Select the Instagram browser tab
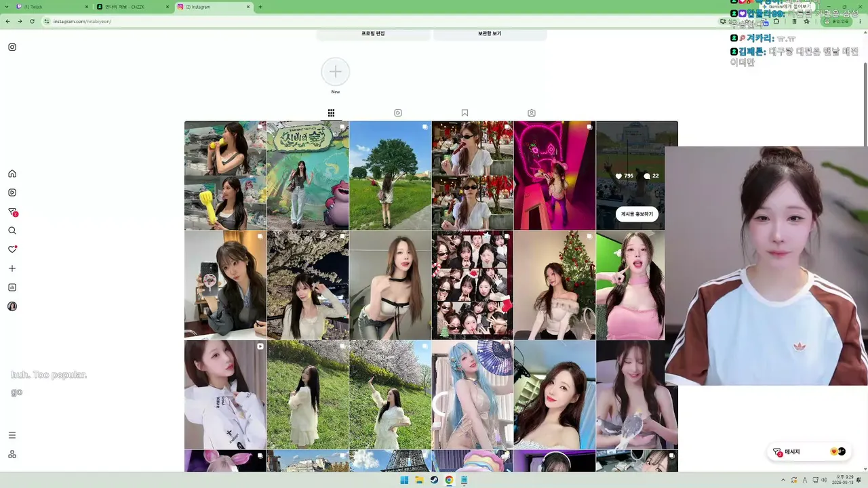 (212, 7)
